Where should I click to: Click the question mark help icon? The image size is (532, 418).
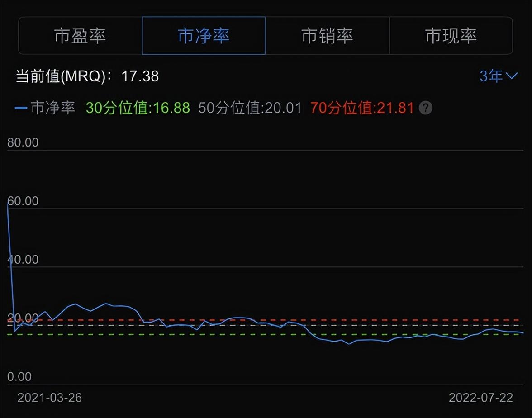point(426,108)
